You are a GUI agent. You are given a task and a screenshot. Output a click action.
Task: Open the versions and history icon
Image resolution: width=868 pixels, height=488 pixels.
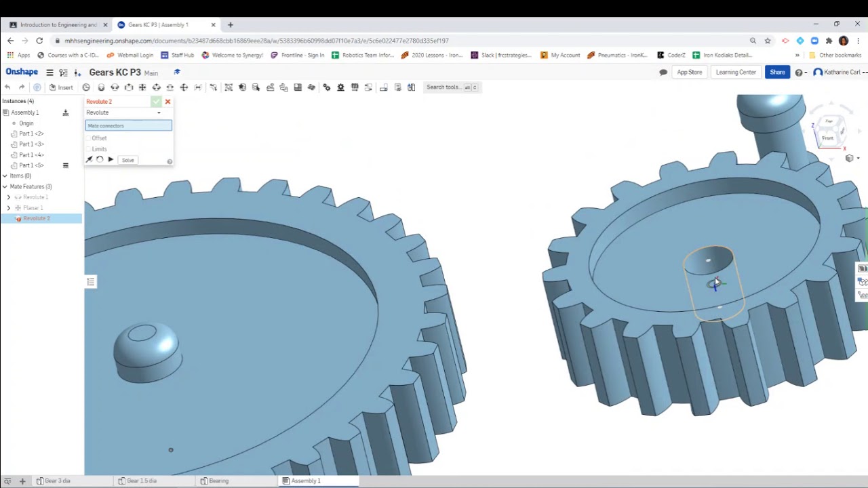pos(63,73)
